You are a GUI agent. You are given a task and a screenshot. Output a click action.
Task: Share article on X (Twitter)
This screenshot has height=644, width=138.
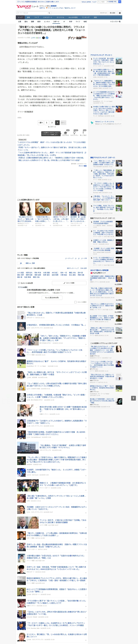click(x=43, y=38)
